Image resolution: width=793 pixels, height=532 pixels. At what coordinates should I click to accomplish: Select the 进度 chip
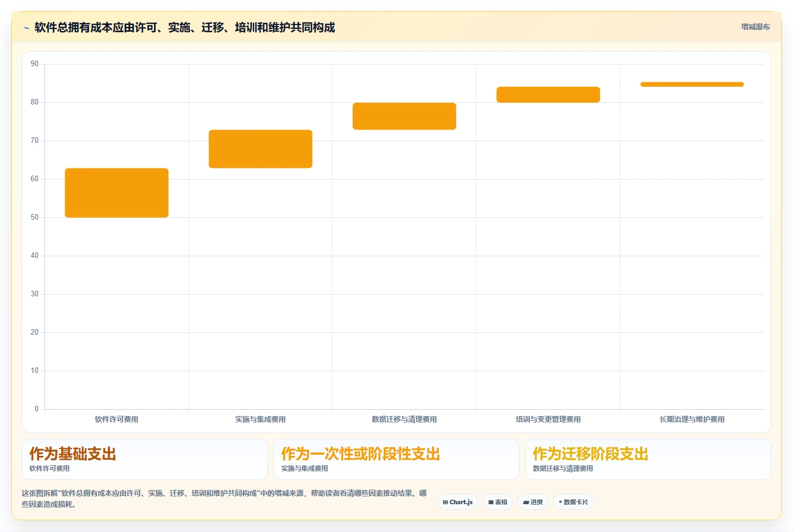point(533,502)
